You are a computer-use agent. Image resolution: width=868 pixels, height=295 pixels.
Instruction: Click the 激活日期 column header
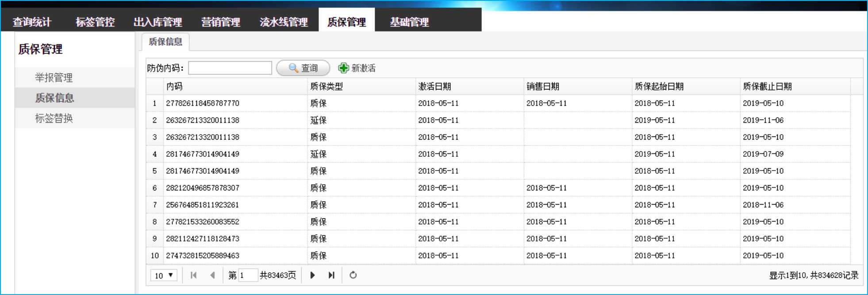tap(434, 86)
